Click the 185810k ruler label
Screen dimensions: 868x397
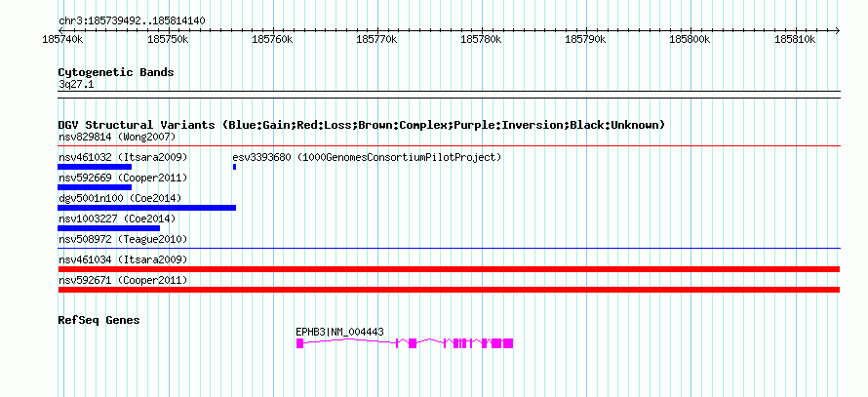tap(795, 40)
